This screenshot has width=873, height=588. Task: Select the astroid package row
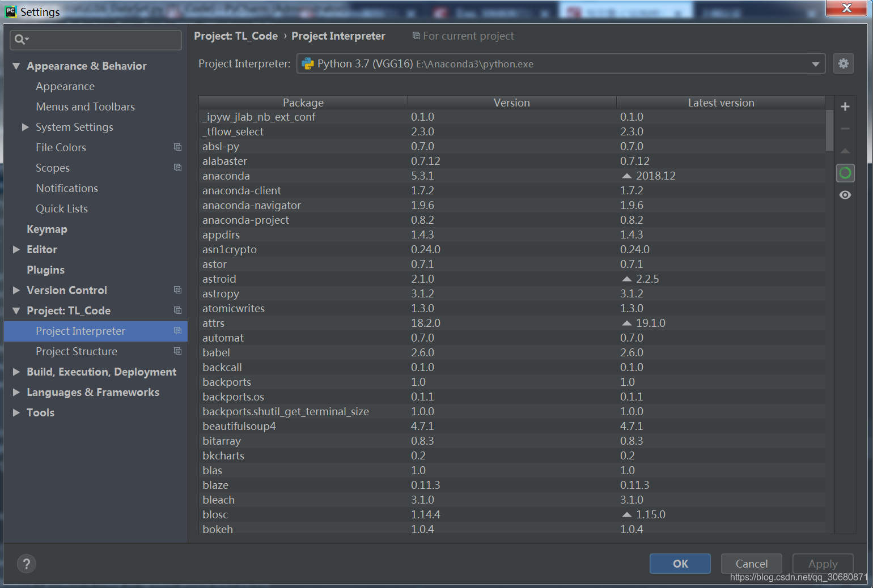pyautogui.click(x=512, y=279)
